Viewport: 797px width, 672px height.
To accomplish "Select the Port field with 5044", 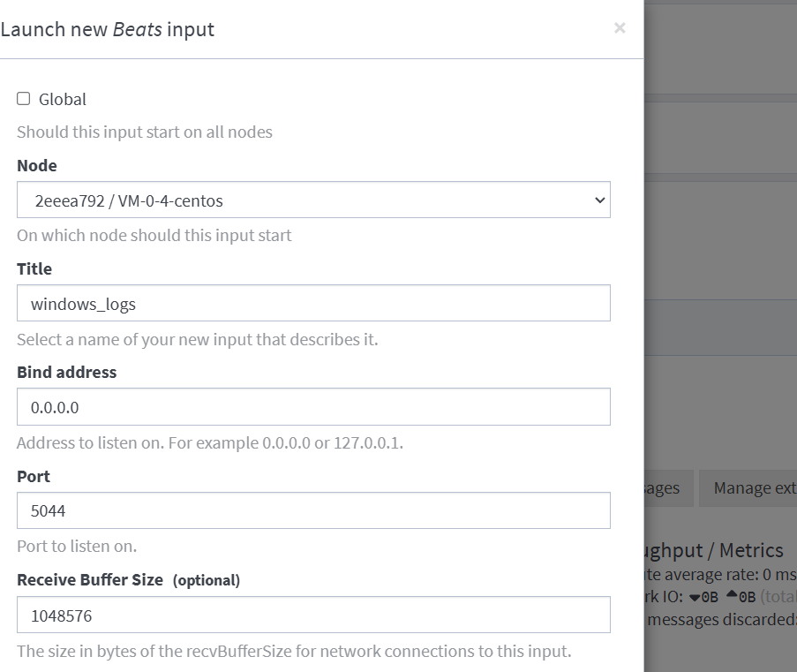I will click(x=313, y=510).
